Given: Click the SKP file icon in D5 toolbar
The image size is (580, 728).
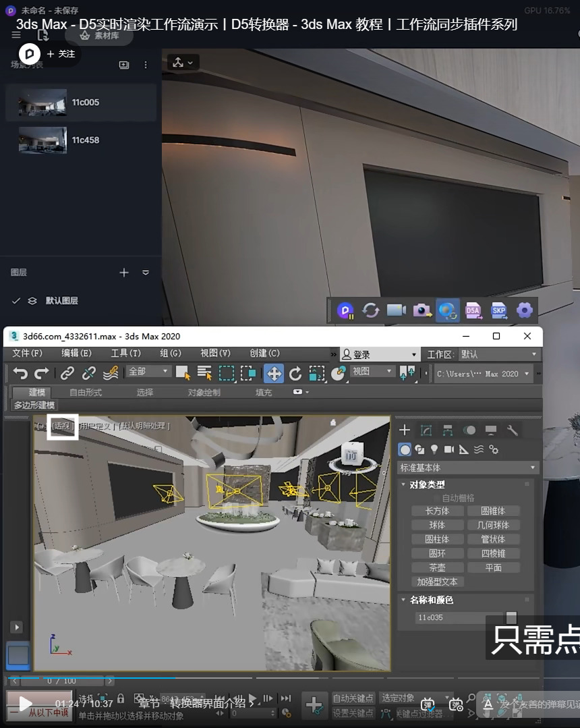Looking at the screenshot, I should (499, 310).
